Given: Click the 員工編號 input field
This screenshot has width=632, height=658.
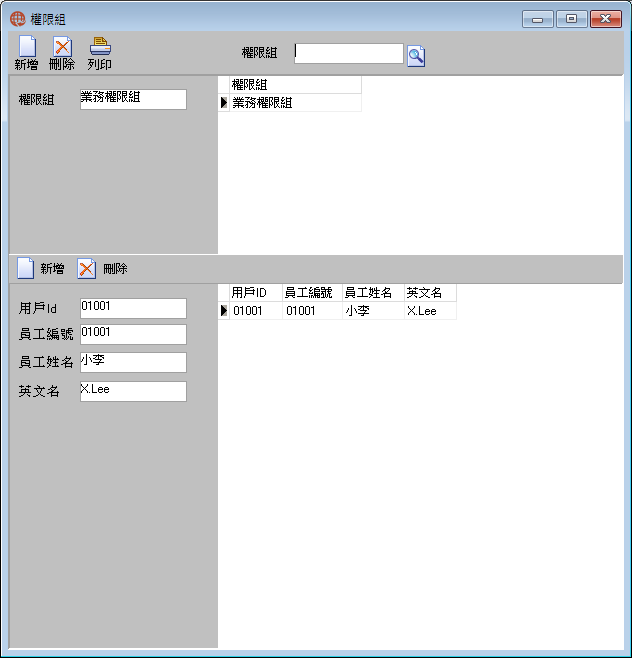Looking at the screenshot, I should pyautogui.click(x=133, y=334).
